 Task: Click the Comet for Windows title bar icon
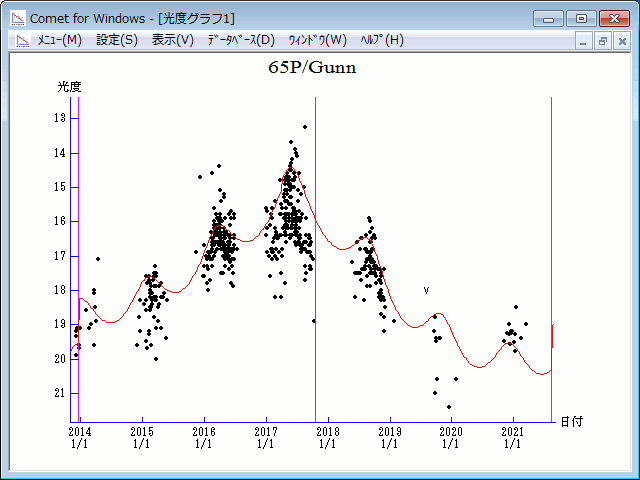point(18,18)
